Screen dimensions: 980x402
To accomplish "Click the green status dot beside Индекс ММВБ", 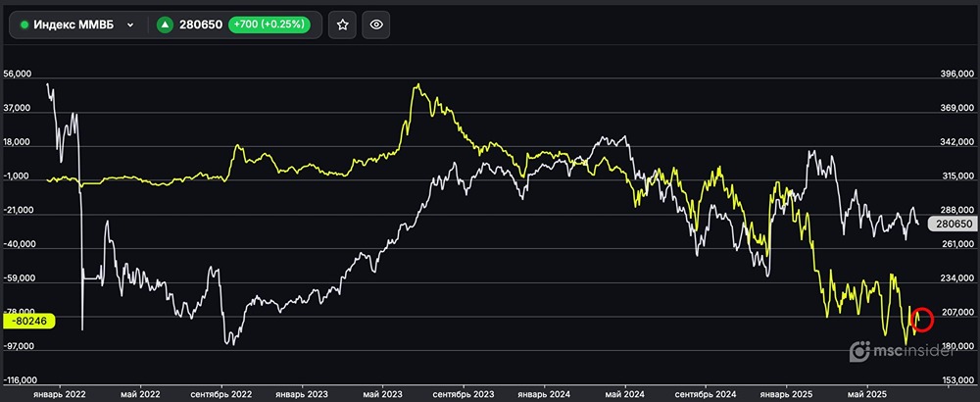I will (x=25, y=25).
